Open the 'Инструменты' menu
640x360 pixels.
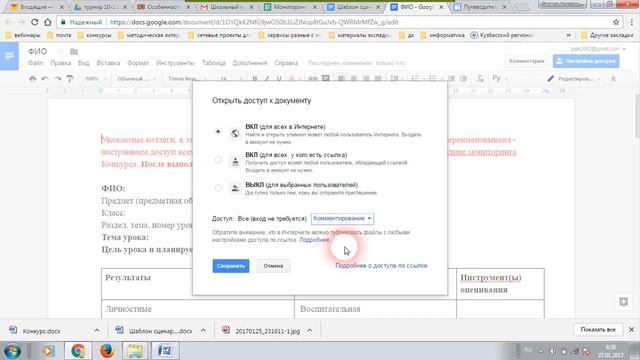coord(176,63)
